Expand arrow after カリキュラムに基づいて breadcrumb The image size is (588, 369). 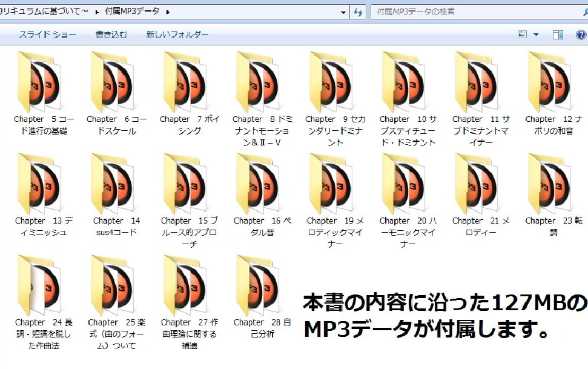(97, 12)
